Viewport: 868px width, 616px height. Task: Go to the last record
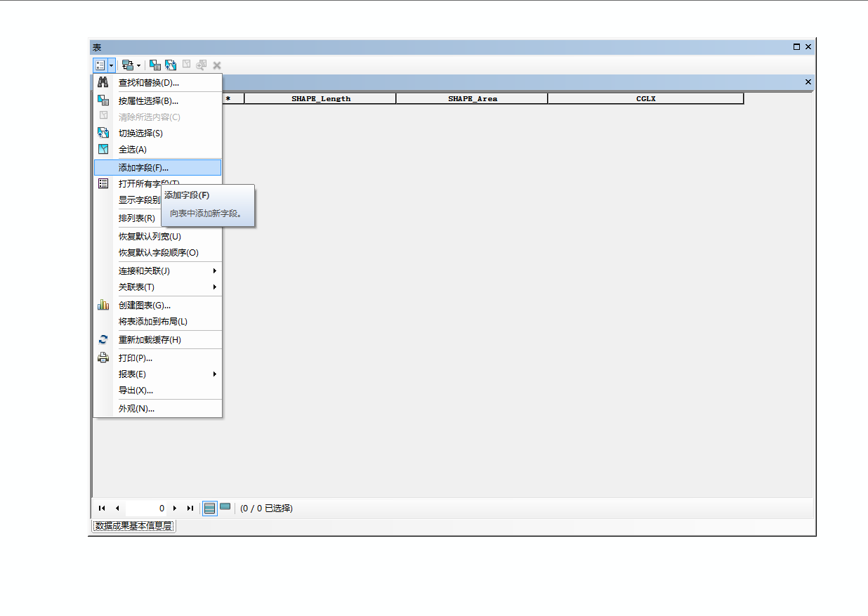pos(190,508)
